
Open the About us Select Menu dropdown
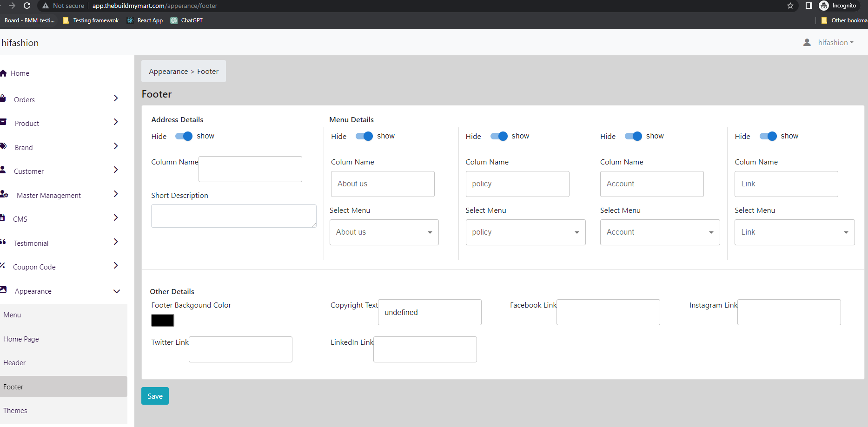(x=384, y=232)
